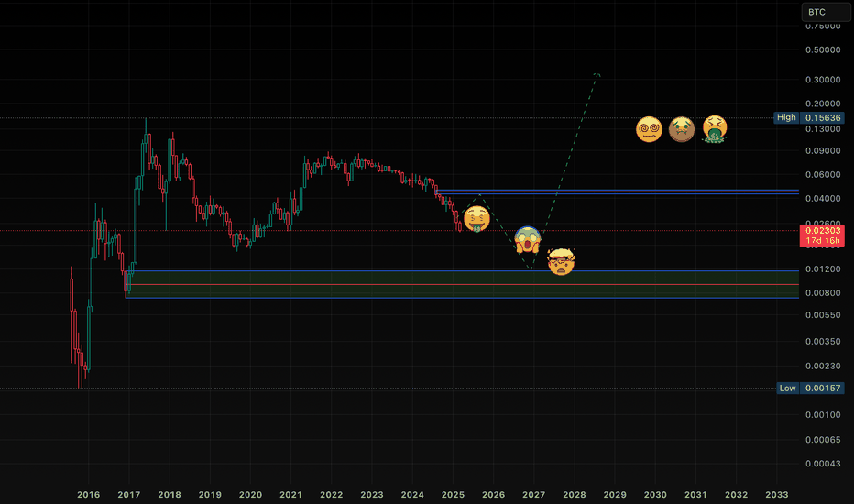
Task: Click the 0.06000 price axis label
Action: [x=823, y=175]
